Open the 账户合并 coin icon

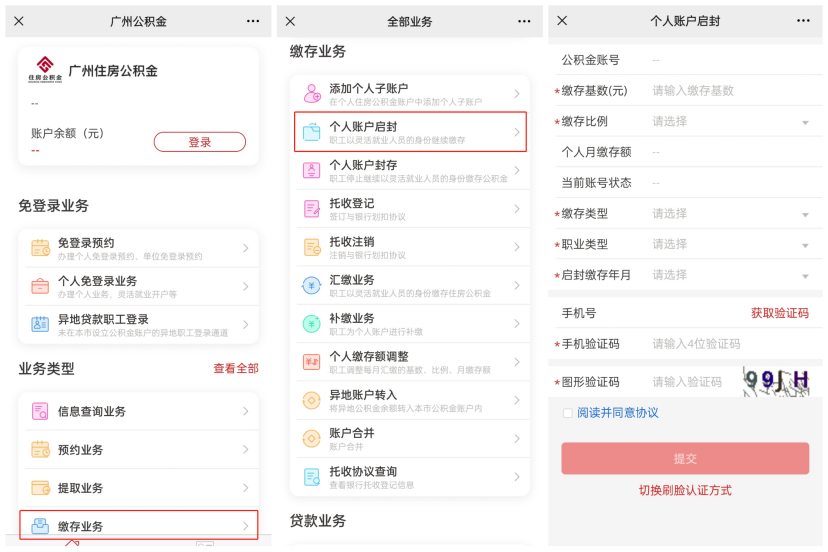tap(312, 438)
